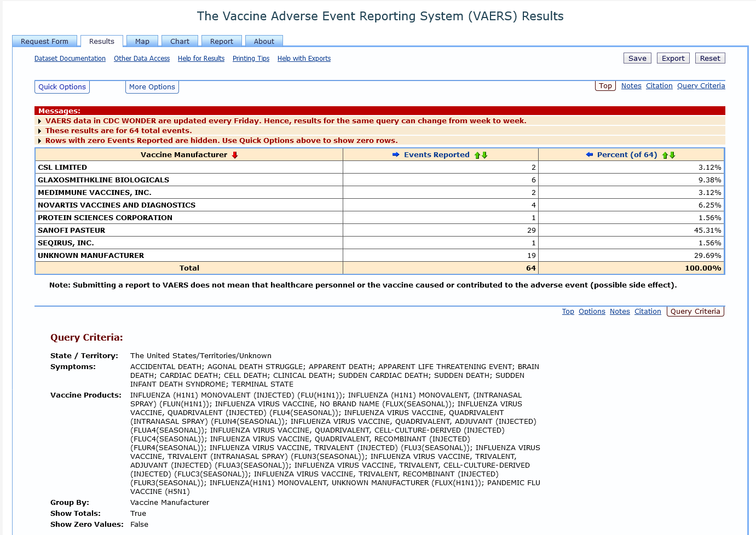Click the lower Top link below table
The height and width of the screenshot is (535, 756).
click(568, 312)
